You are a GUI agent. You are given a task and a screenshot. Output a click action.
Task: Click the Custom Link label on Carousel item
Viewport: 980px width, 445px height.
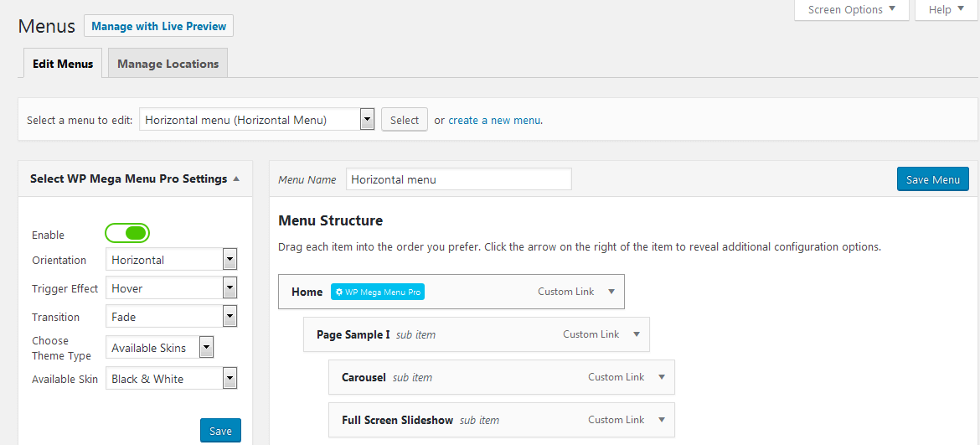pos(616,377)
